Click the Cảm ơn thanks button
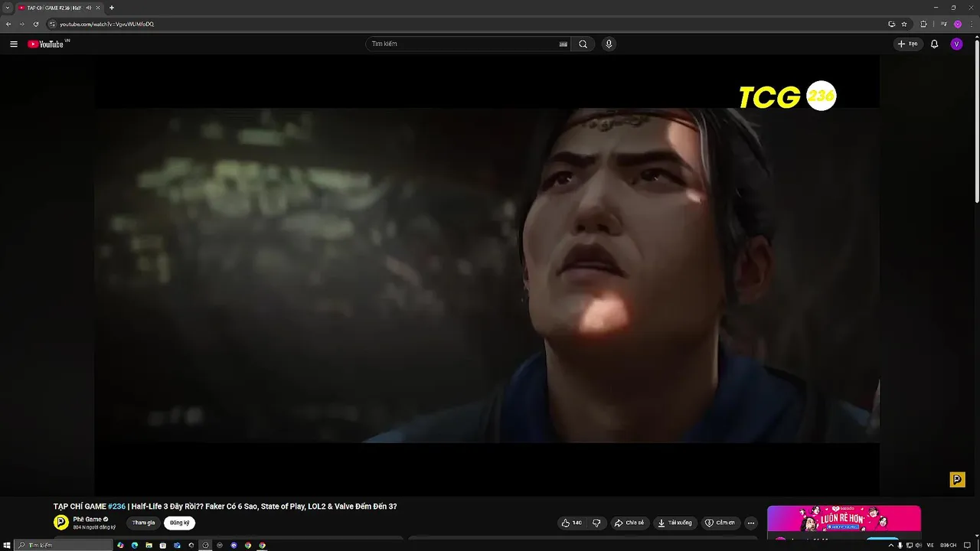The width and height of the screenshot is (980, 551). pyautogui.click(x=720, y=523)
